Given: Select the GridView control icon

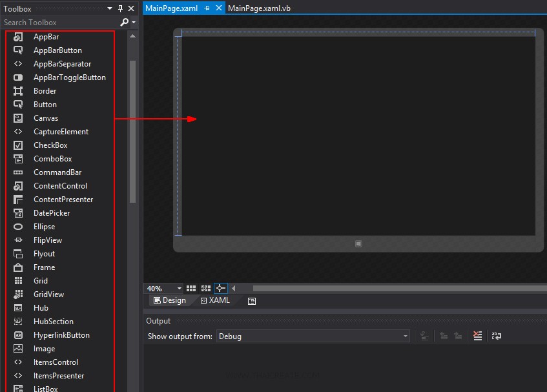Looking at the screenshot, I should 19,294.
